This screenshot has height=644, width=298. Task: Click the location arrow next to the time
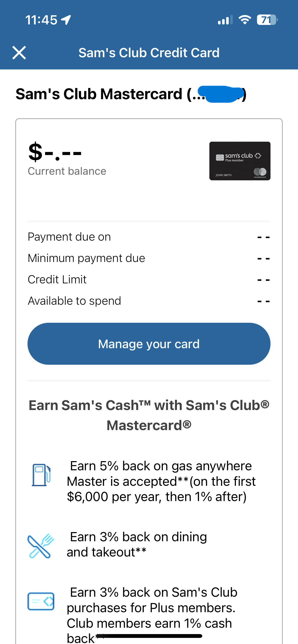click(66, 20)
